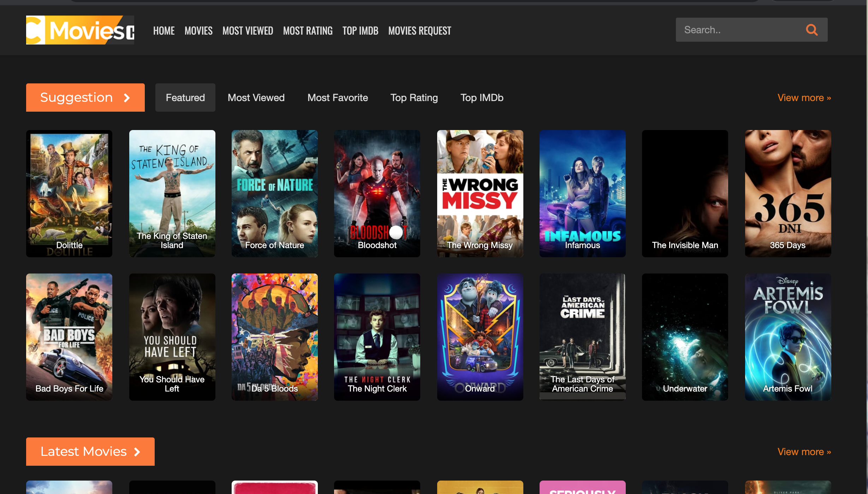Expand the Suggestion section chevron
The height and width of the screenshot is (494, 868).
tap(127, 98)
